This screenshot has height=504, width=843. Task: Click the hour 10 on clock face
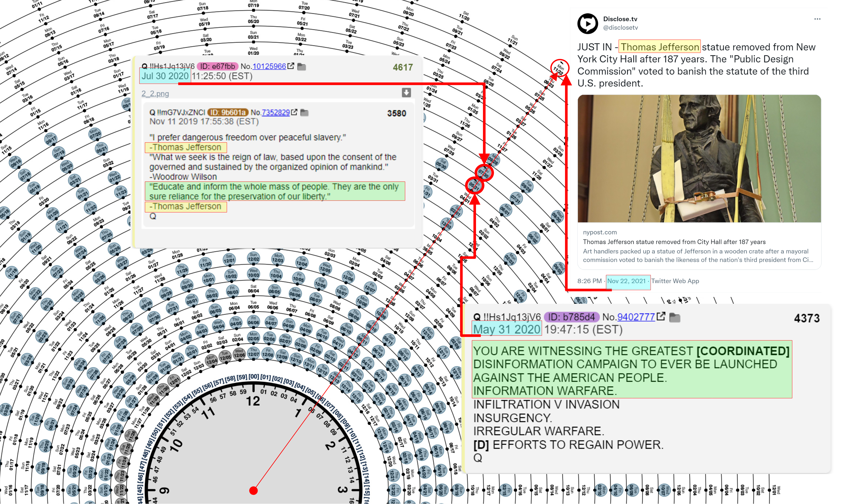click(x=176, y=445)
